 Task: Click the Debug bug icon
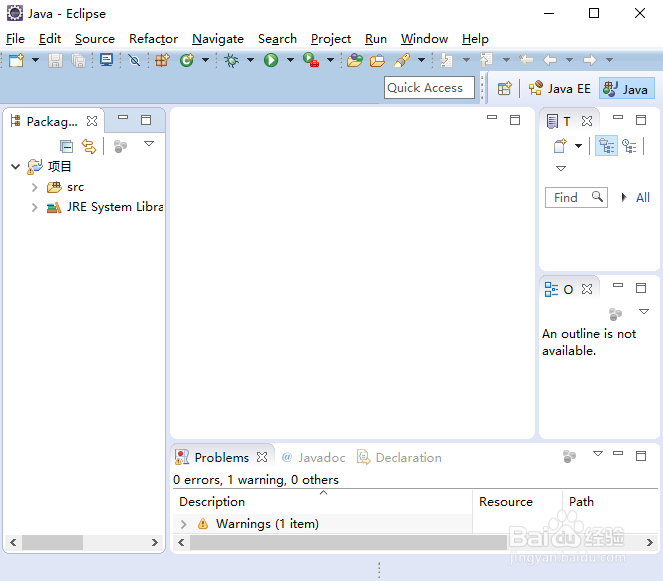pos(231,60)
